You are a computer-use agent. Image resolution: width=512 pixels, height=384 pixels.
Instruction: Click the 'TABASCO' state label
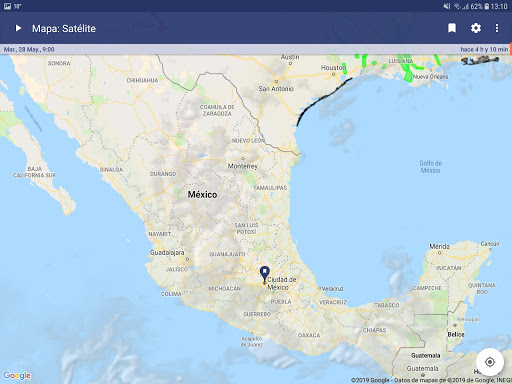pos(387,305)
